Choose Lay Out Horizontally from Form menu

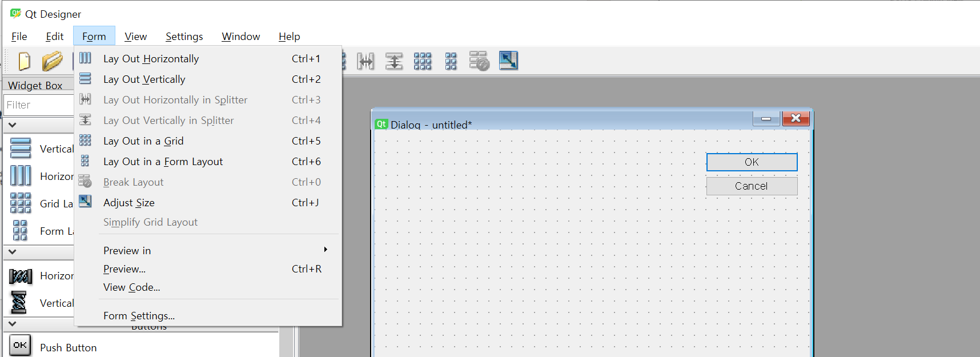coord(151,59)
